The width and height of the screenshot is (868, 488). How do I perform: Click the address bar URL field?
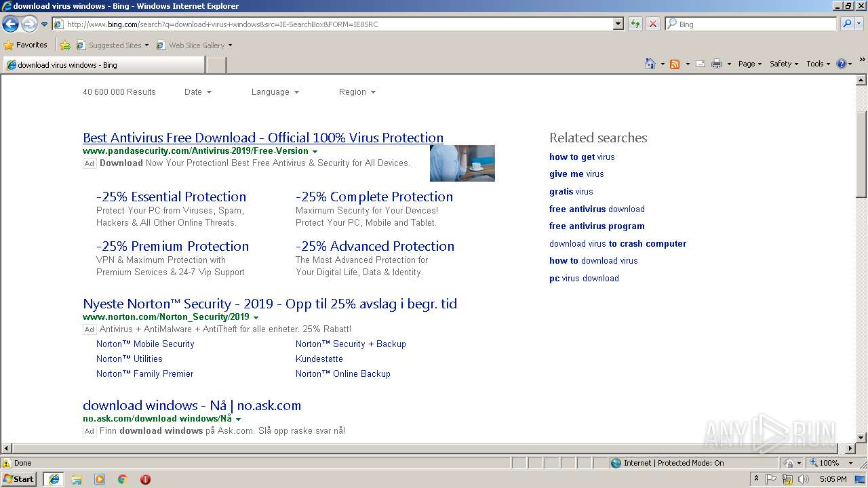332,24
